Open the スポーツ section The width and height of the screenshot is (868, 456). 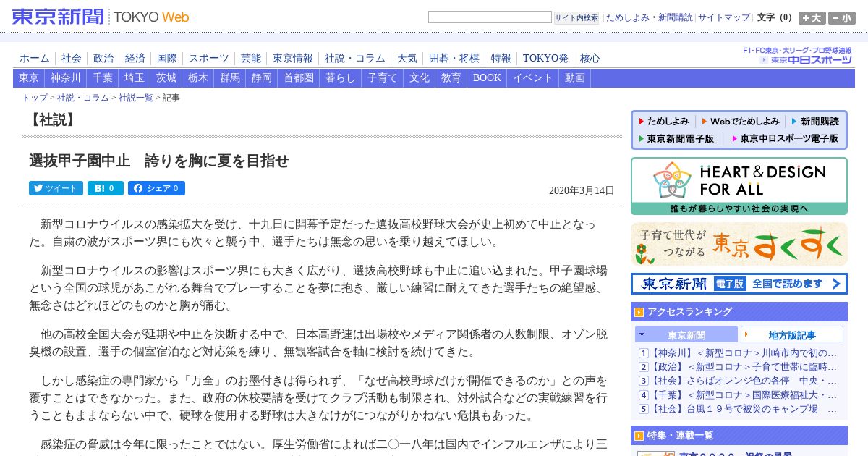coord(209,59)
